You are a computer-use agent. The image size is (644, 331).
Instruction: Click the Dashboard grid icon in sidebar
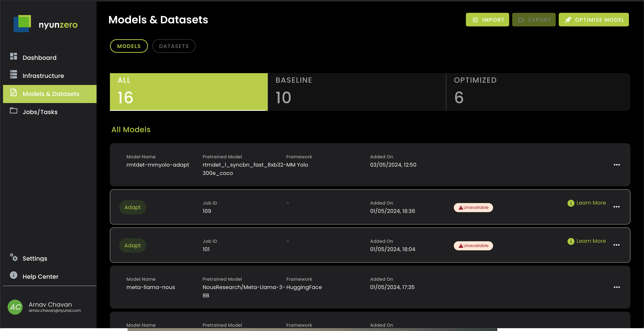pyautogui.click(x=14, y=56)
